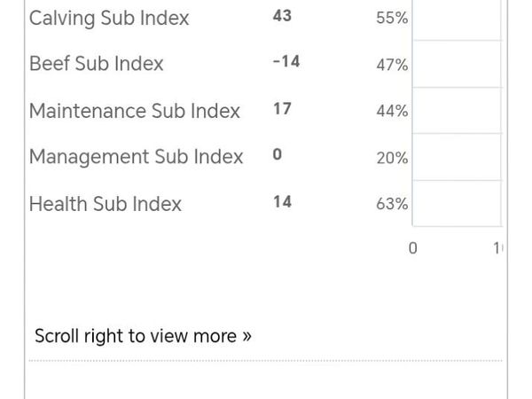Click the 20% Management percentage
The height and width of the screenshot is (399, 532).
tap(392, 158)
